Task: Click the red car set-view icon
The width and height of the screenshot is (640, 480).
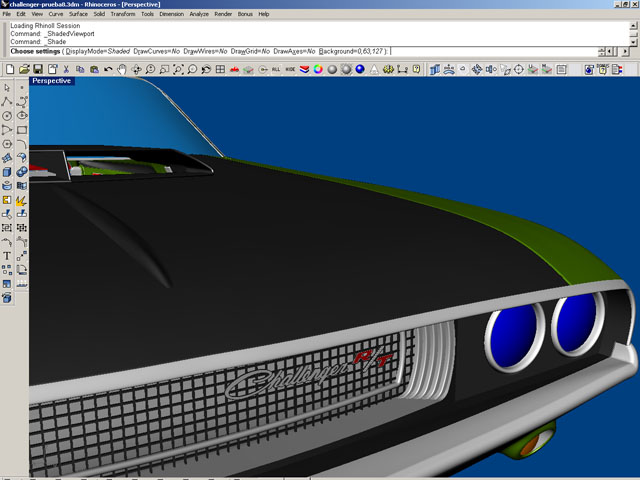Action: coord(234,69)
